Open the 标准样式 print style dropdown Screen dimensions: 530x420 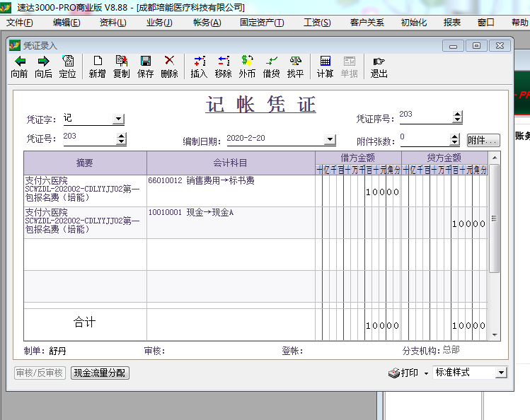pyautogui.click(x=501, y=373)
